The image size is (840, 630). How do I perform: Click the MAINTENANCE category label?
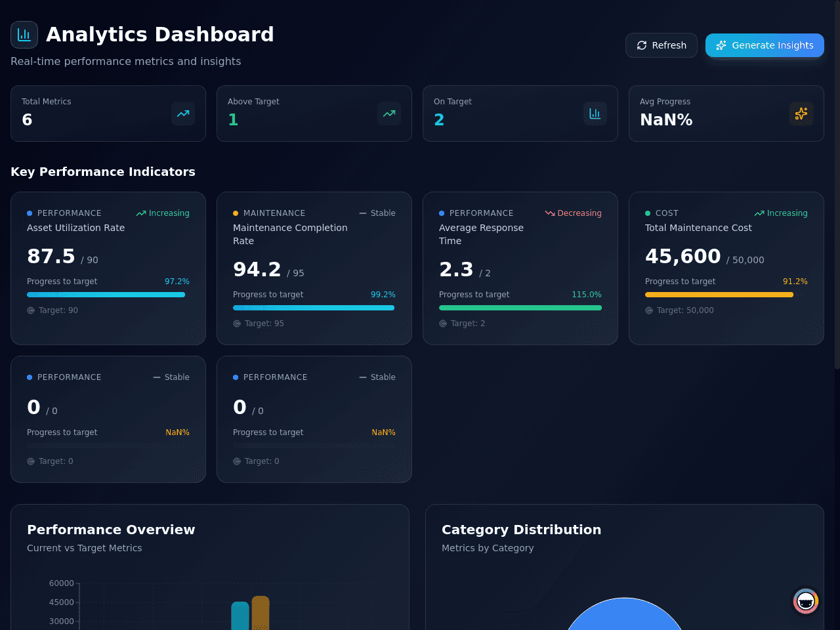pos(274,213)
